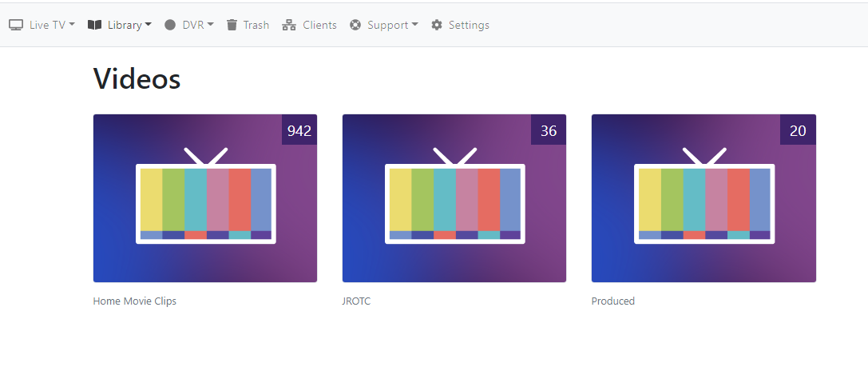Expand the DVR dropdown caret
Viewport: 868px width, 367px height.
click(211, 25)
